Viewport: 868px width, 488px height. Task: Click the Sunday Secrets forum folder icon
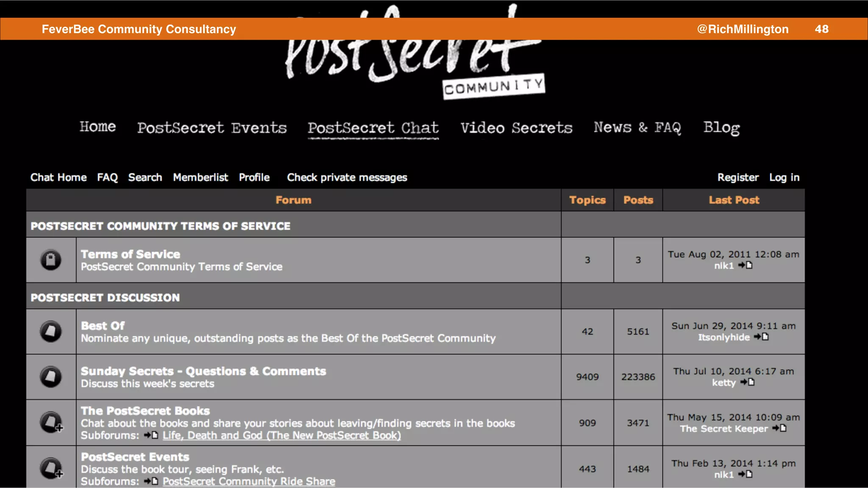51,377
